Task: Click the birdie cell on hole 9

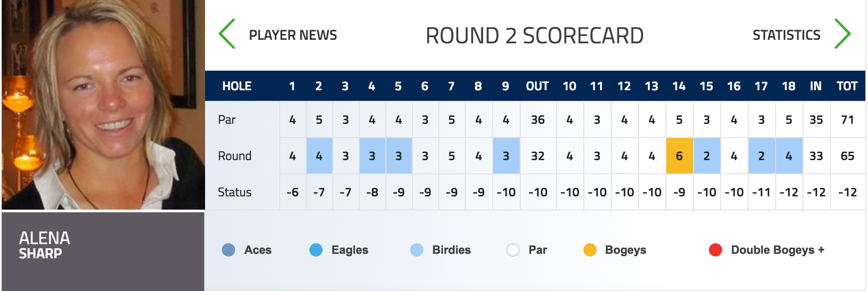Action: (x=506, y=156)
